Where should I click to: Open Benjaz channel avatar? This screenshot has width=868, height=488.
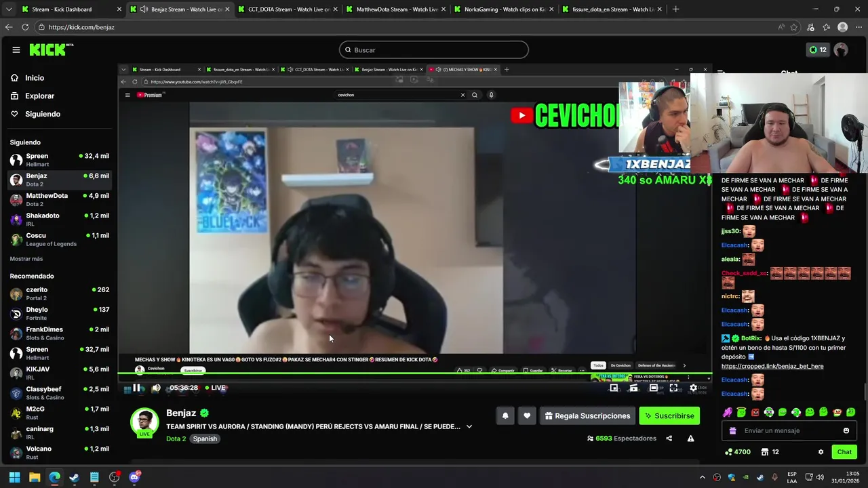click(x=144, y=422)
